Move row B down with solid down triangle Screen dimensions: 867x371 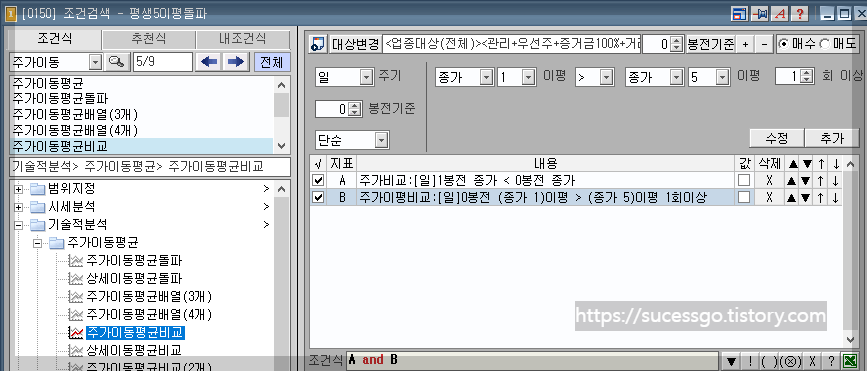point(806,197)
